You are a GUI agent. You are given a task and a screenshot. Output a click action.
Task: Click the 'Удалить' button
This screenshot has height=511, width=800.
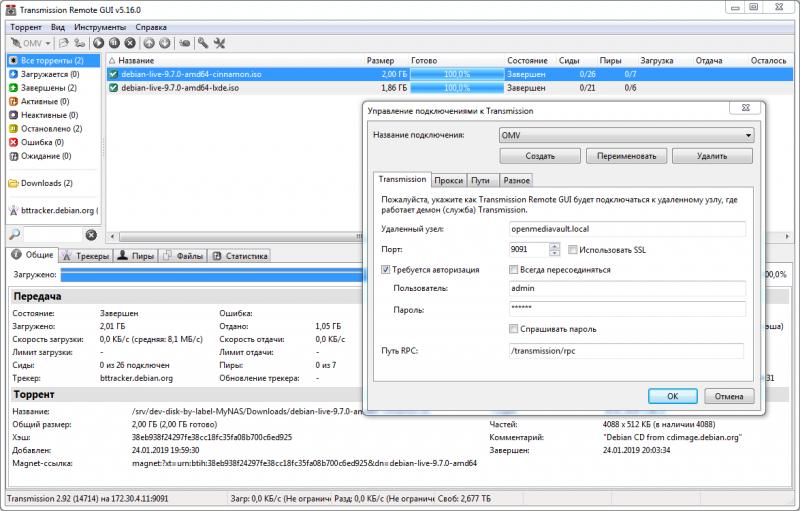pyautogui.click(x=712, y=156)
